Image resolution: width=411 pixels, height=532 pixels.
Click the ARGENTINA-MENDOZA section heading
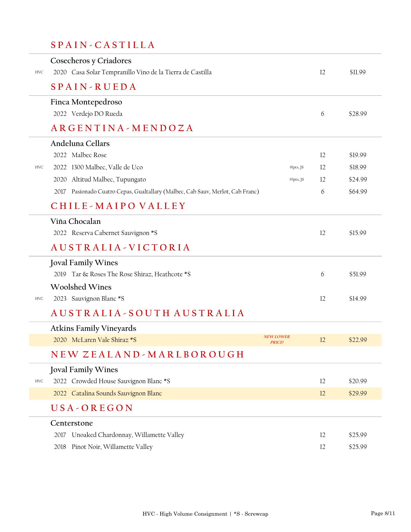pyautogui.click(x=122, y=128)
